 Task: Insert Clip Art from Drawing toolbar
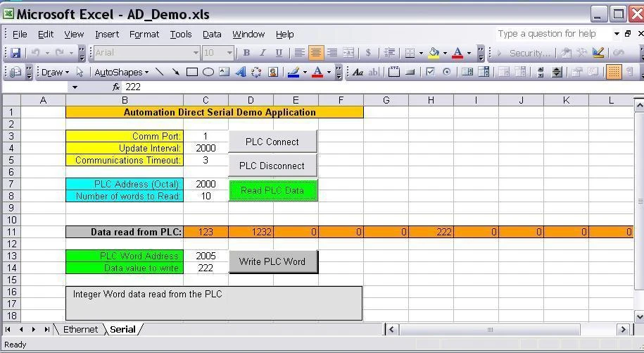click(x=272, y=73)
